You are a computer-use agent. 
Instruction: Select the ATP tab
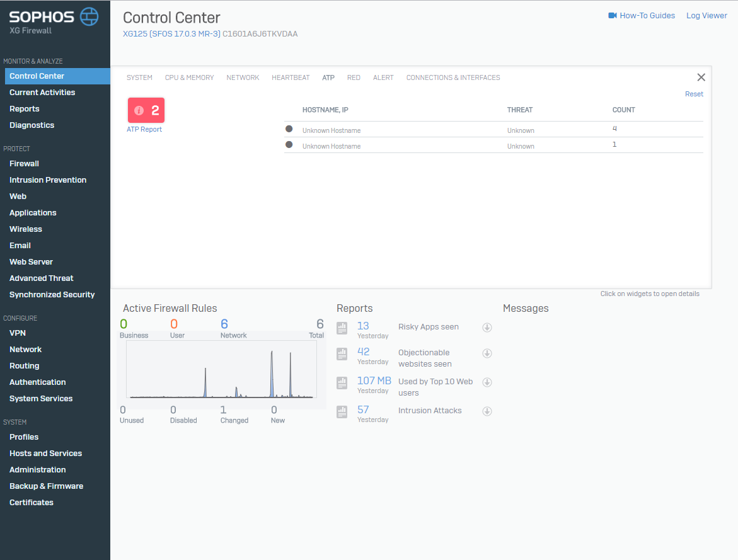click(328, 77)
